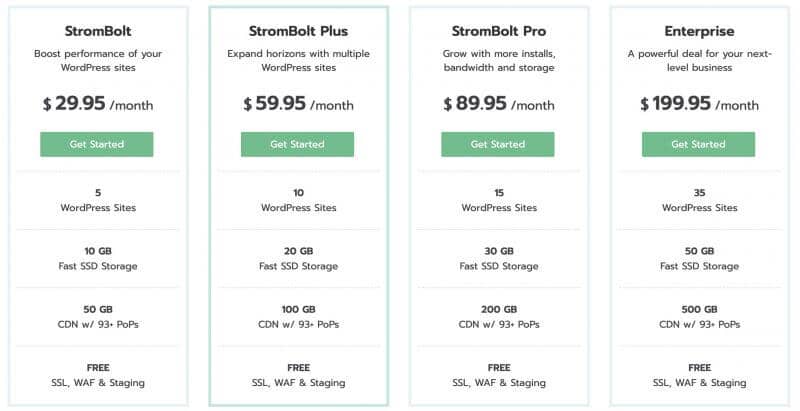Image resolution: width=800 pixels, height=411 pixels.
Task: Click the $199.95 /month price
Action: [x=699, y=104]
